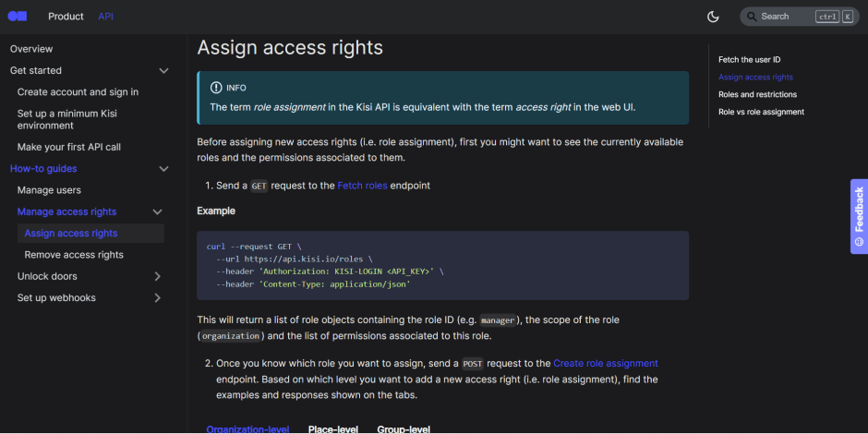Screen dimensions: 868x434
Task: Jump to Assign access rights in table of contents
Action: pyautogui.click(x=755, y=77)
